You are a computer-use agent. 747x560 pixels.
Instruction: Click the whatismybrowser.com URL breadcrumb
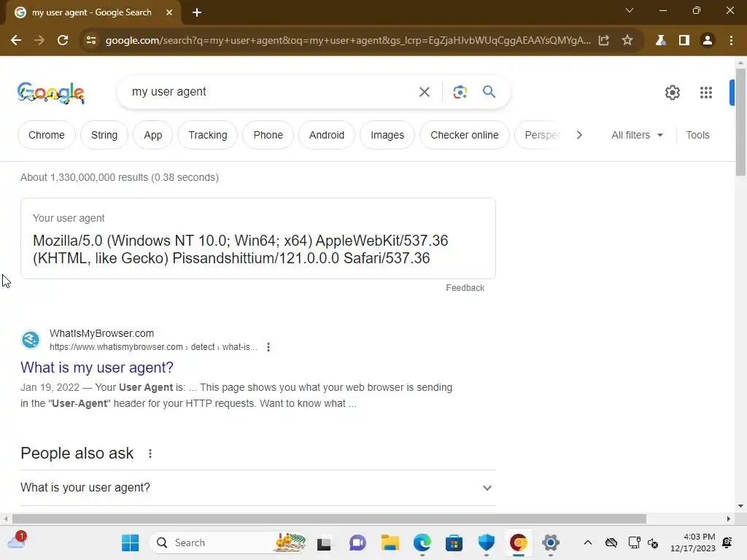(153, 347)
